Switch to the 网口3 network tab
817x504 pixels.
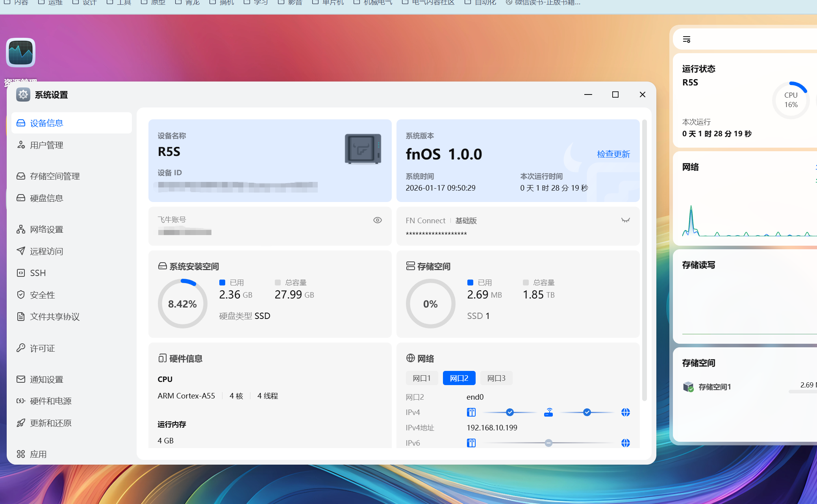pyautogui.click(x=496, y=378)
